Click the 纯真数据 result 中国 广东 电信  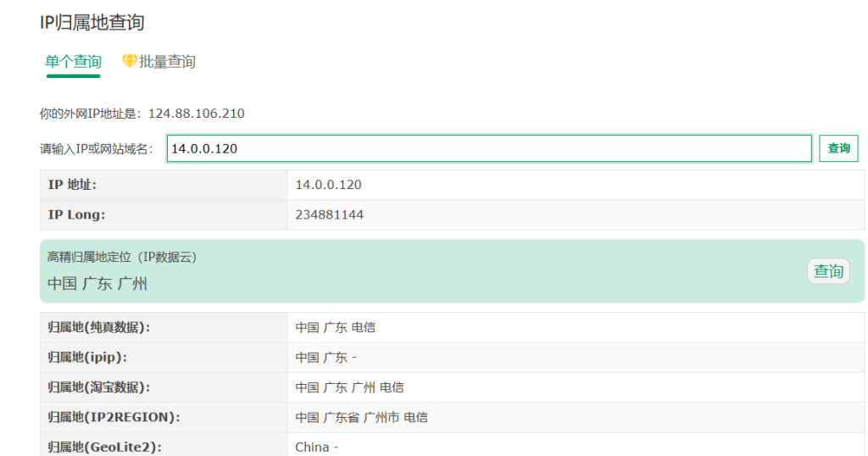click(x=335, y=327)
